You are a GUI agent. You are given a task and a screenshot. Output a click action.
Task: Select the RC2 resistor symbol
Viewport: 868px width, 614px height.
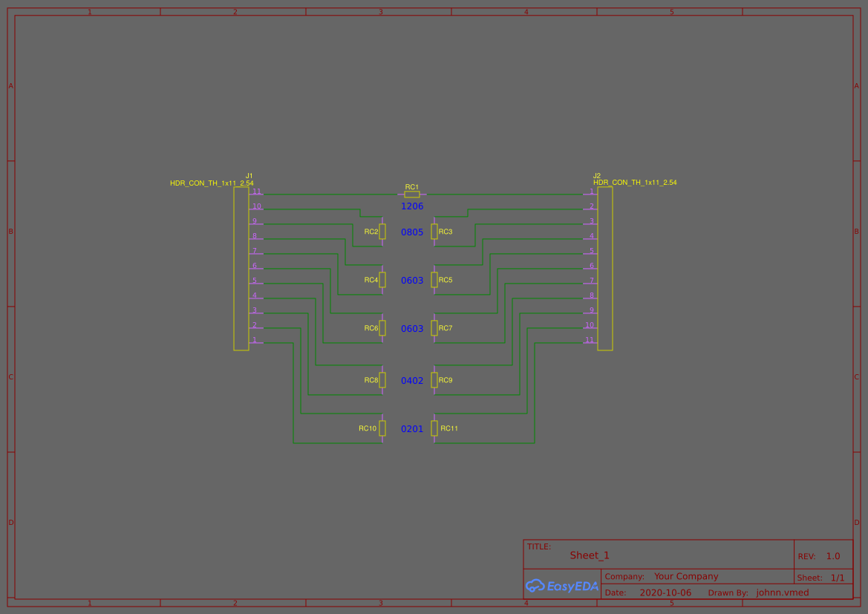pos(382,232)
